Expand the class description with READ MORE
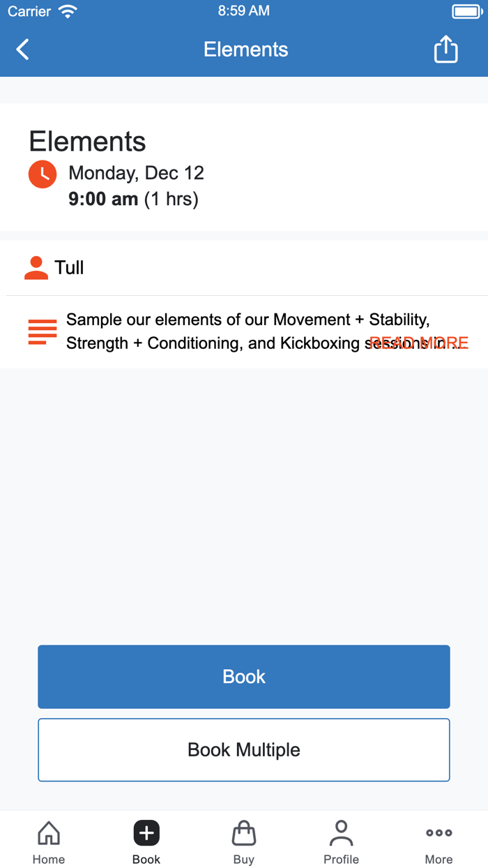This screenshot has height=868, width=488. [419, 343]
